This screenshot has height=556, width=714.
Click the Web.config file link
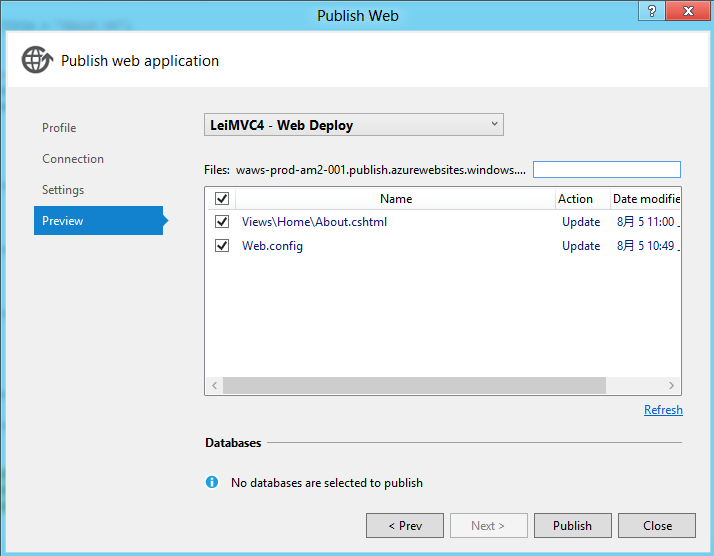click(272, 246)
